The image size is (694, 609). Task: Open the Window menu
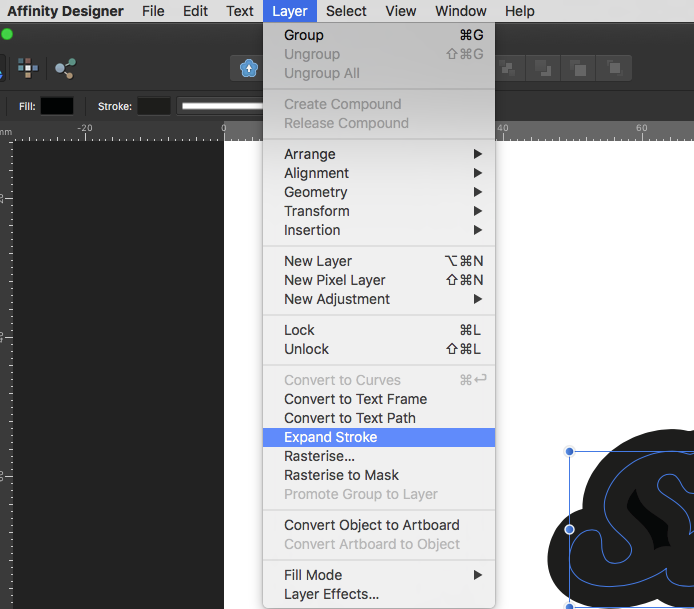click(461, 11)
